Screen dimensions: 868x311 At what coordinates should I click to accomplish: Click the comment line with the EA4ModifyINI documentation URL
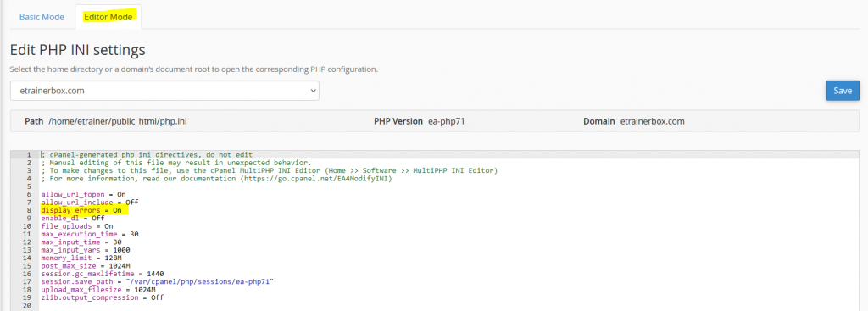(x=216, y=178)
